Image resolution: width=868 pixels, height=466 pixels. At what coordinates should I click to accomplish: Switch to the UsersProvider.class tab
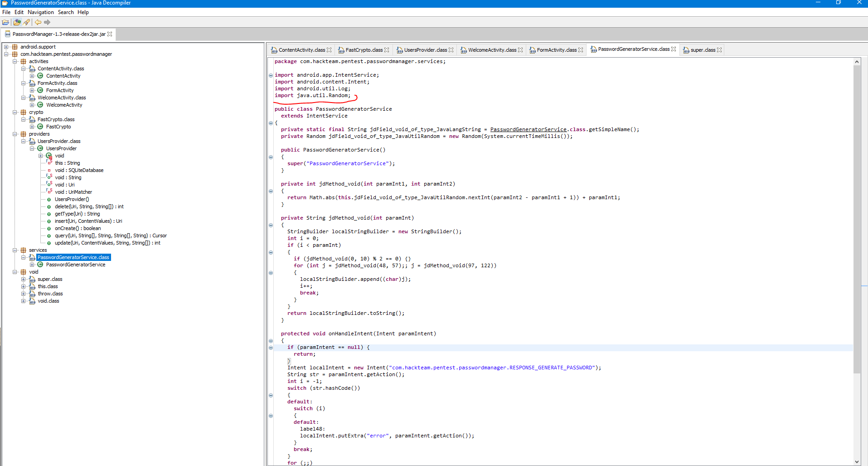(425, 50)
